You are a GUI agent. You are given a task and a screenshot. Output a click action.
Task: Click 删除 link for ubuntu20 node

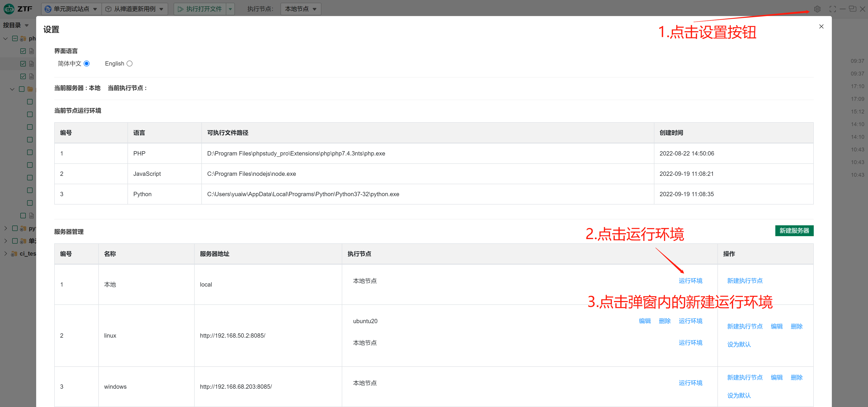pos(665,321)
